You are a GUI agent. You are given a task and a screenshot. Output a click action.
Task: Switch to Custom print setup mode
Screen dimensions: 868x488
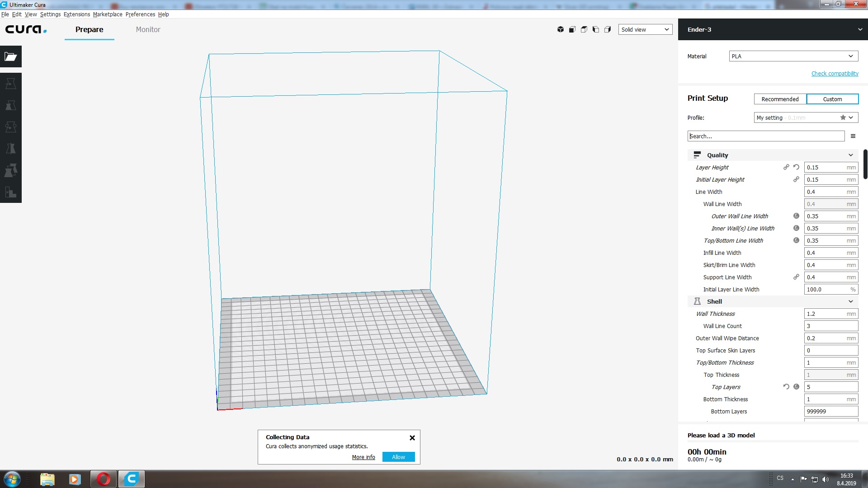point(832,99)
